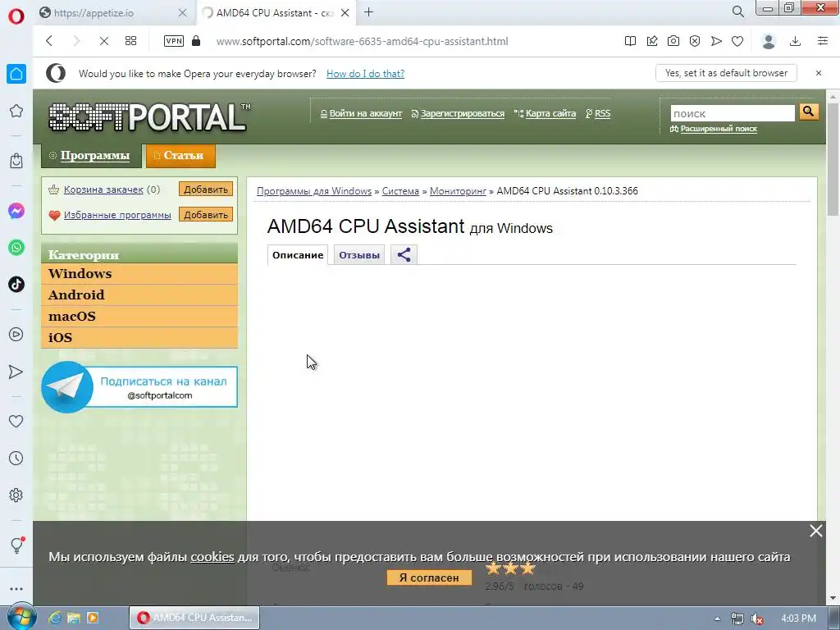Open 'Мониторинг' breadcrumb link

pyautogui.click(x=458, y=190)
